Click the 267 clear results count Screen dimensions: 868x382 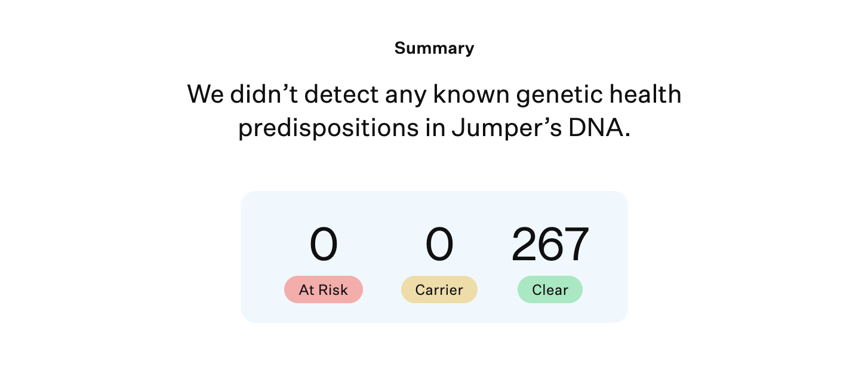tap(550, 245)
